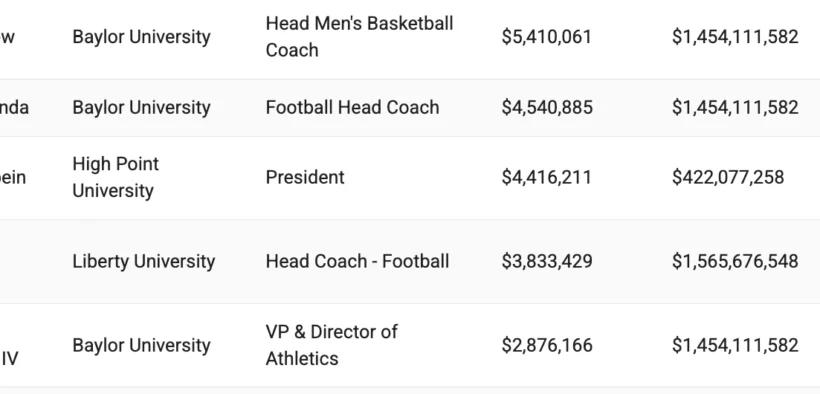Click $1,454,111,582 in the basketball coach row
Viewport: 820px width, 394px height.
tap(735, 37)
